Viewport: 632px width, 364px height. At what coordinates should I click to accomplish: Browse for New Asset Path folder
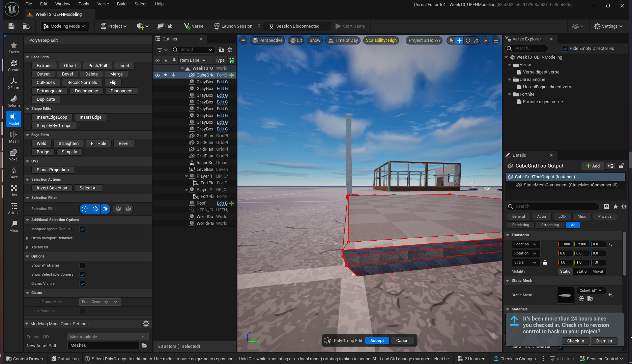click(144, 345)
